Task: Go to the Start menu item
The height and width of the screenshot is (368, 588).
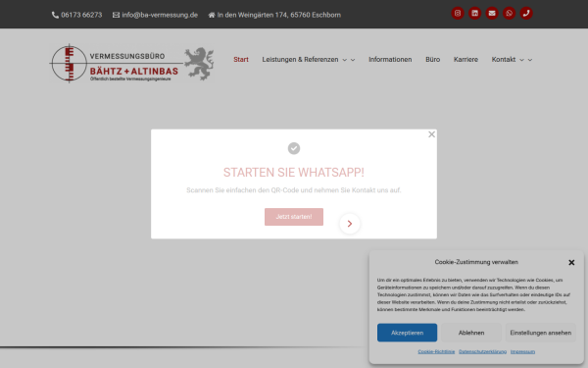Action: pos(241,59)
